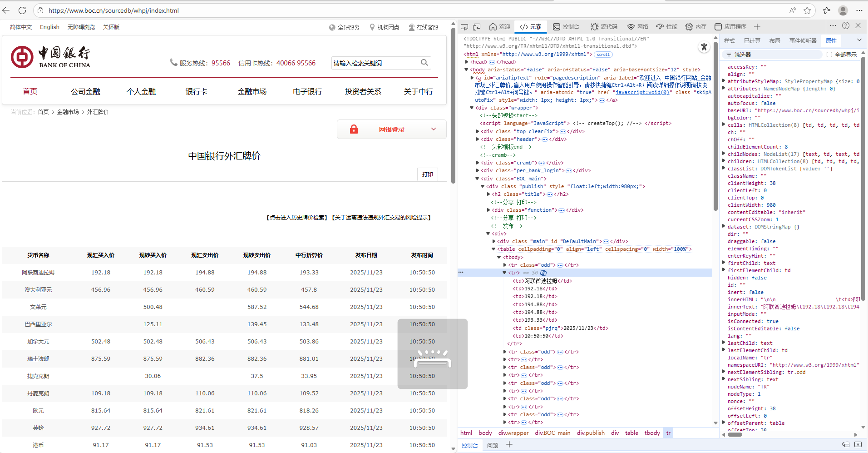Image resolution: width=868 pixels, height=453 pixels.
Task: Open the 事件侦听器 pane tab
Action: (803, 41)
